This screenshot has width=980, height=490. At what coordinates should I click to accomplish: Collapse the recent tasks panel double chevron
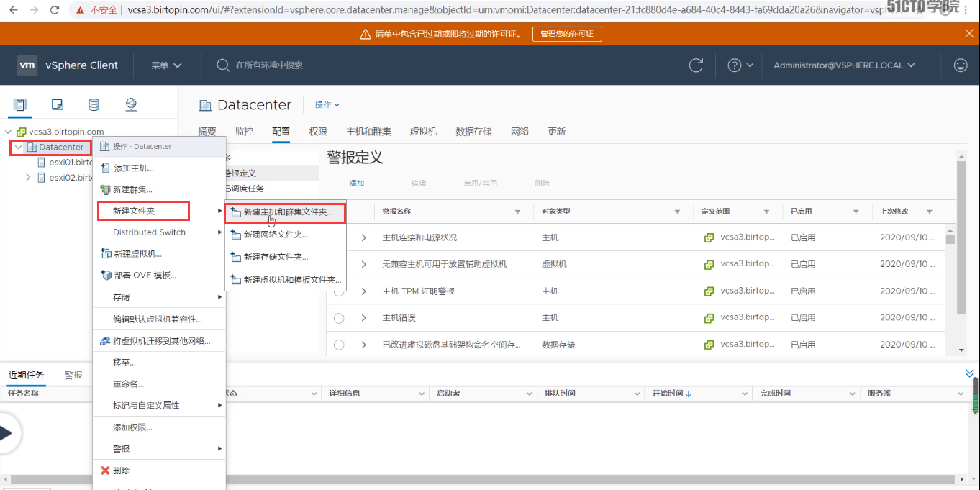click(968, 373)
